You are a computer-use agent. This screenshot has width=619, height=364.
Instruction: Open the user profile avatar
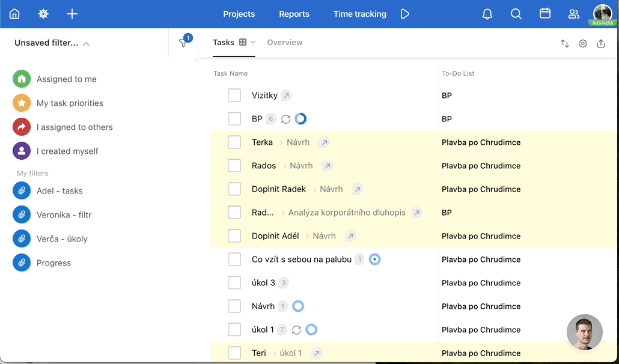pyautogui.click(x=602, y=14)
